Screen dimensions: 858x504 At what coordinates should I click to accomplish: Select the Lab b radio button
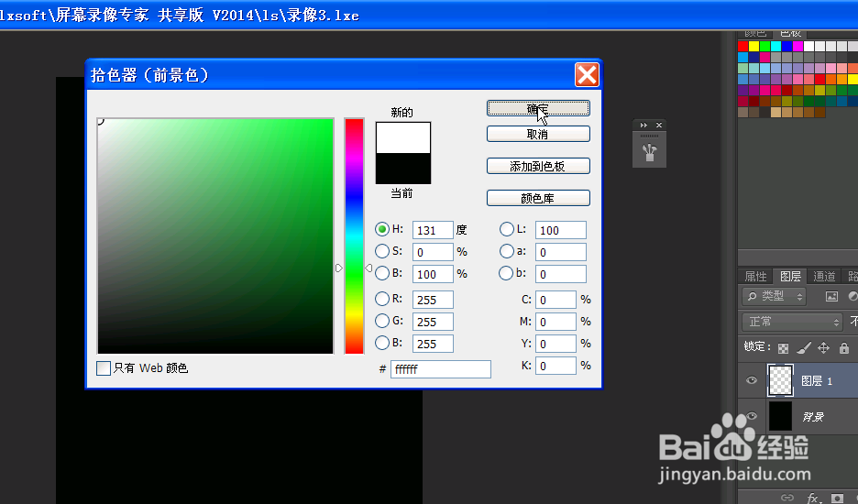507,273
